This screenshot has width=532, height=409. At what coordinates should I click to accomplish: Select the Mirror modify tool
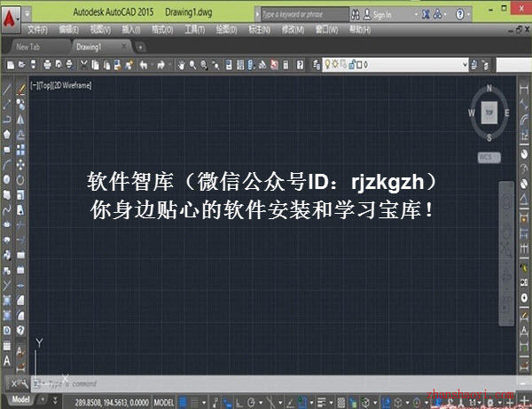point(20,119)
